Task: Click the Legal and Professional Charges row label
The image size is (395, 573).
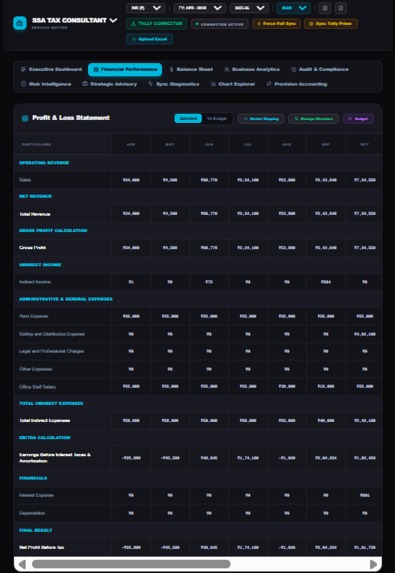Action: pos(52,351)
